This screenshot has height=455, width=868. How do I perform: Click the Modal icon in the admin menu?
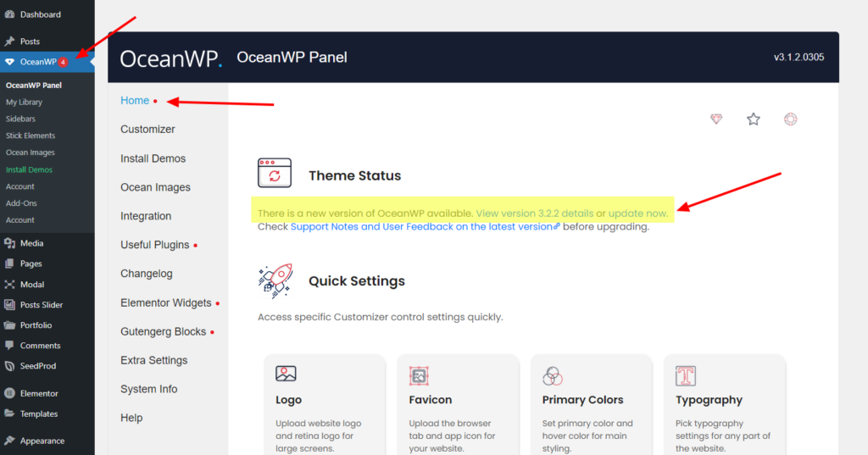[9, 285]
